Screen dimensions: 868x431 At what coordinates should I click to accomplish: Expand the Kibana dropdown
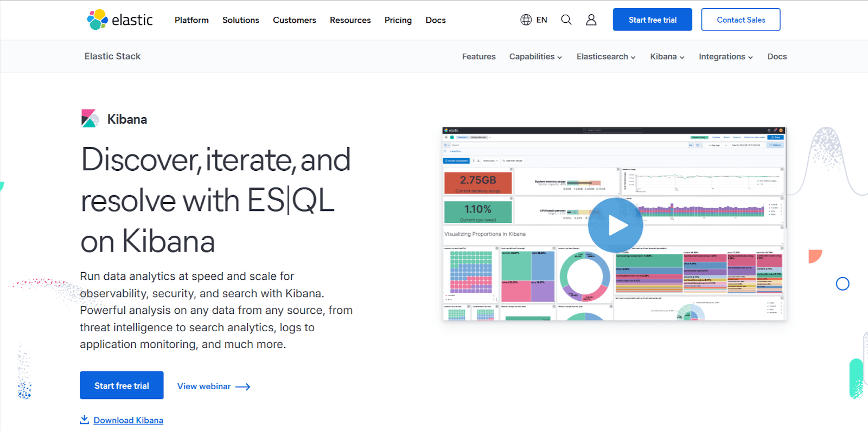coord(667,56)
